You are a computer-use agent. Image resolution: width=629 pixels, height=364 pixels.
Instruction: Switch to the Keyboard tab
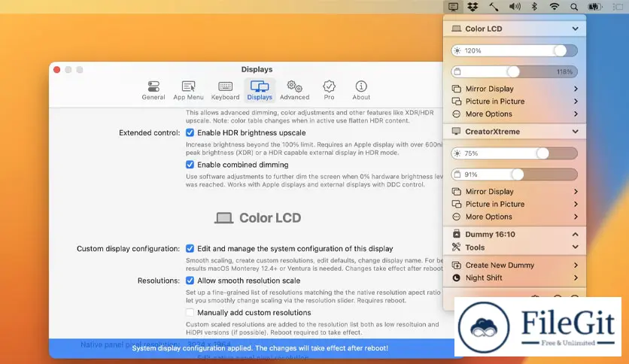pyautogui.click(x=225, y=90)
